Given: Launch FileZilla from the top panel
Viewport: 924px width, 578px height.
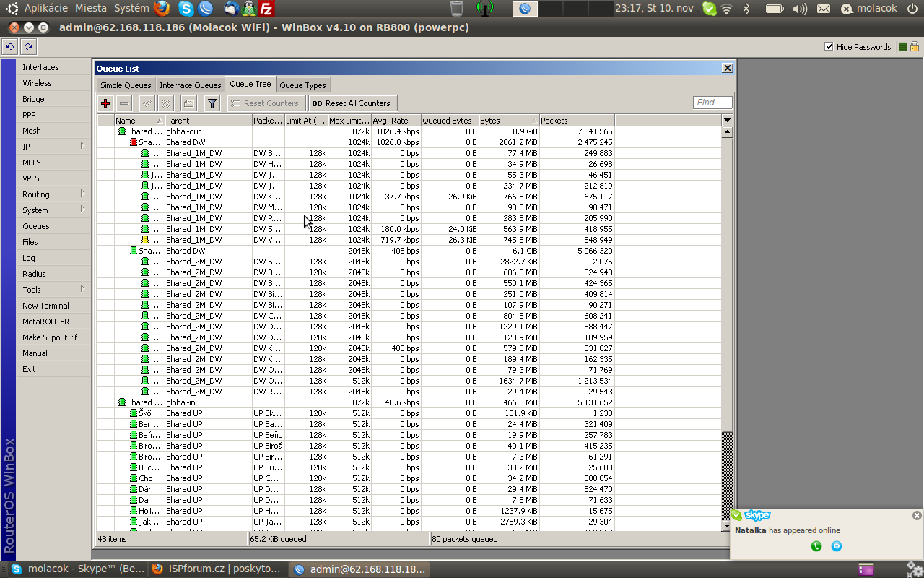Looking at the screenshot, I should pyautogui.click(x=267, y=9).
